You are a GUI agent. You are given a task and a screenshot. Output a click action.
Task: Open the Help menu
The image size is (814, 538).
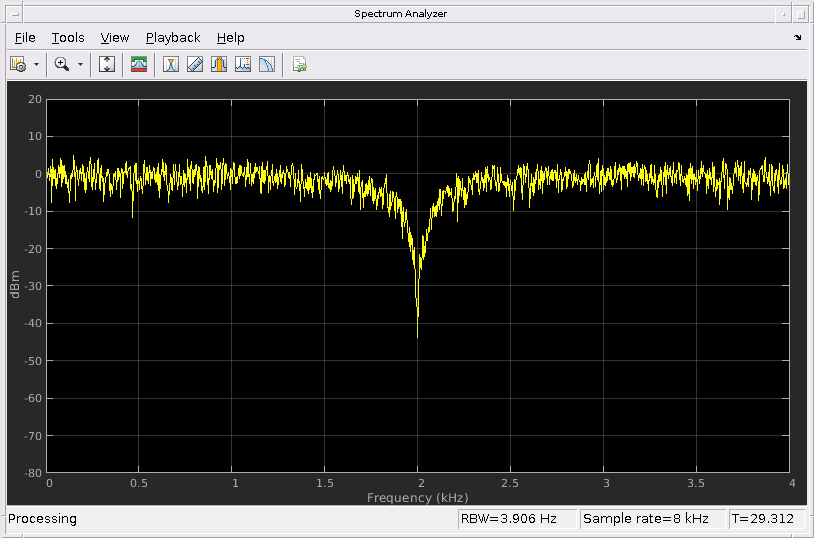tap(230, 38)
